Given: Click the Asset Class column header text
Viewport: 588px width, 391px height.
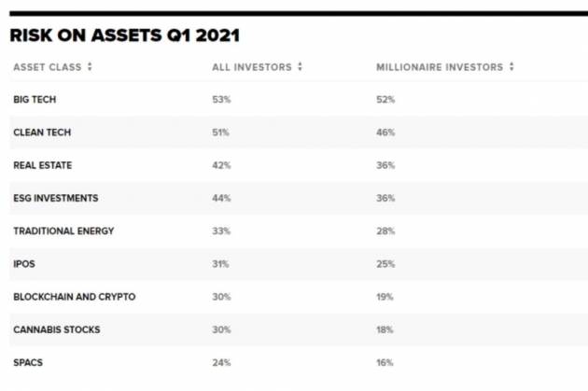Looking at the screenshot, I should 48,67.
